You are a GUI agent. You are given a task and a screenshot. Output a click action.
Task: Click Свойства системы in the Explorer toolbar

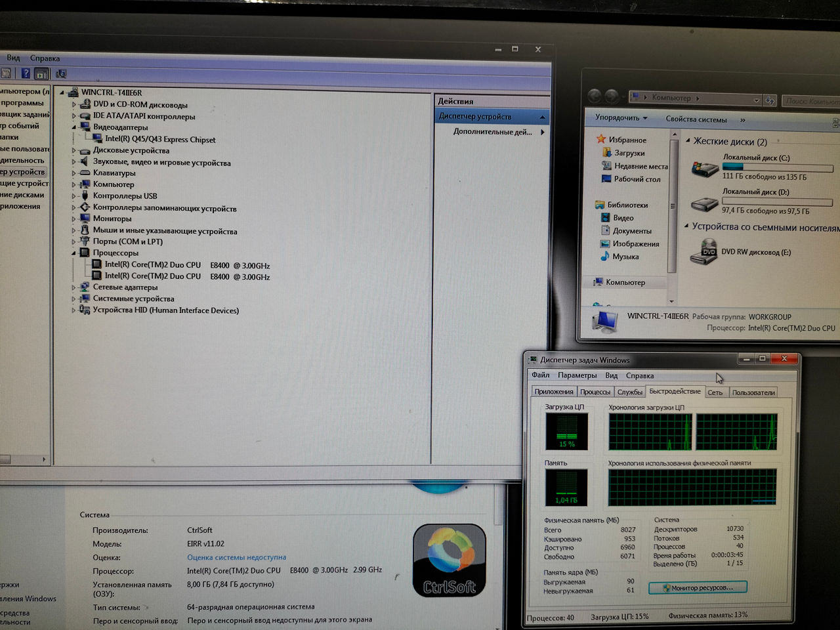[696, 119]
